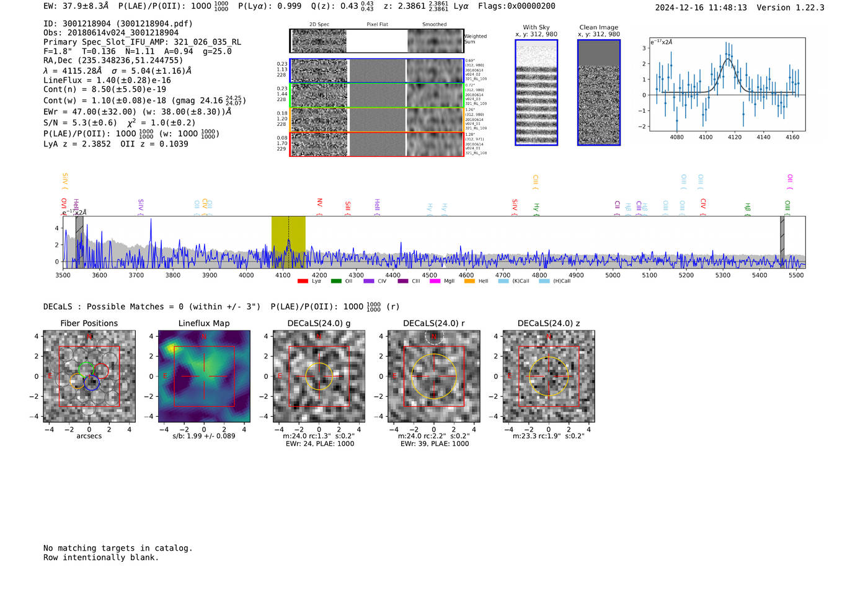
Task: Select the LineFlux value line
Action: click(x=107, y=81)
